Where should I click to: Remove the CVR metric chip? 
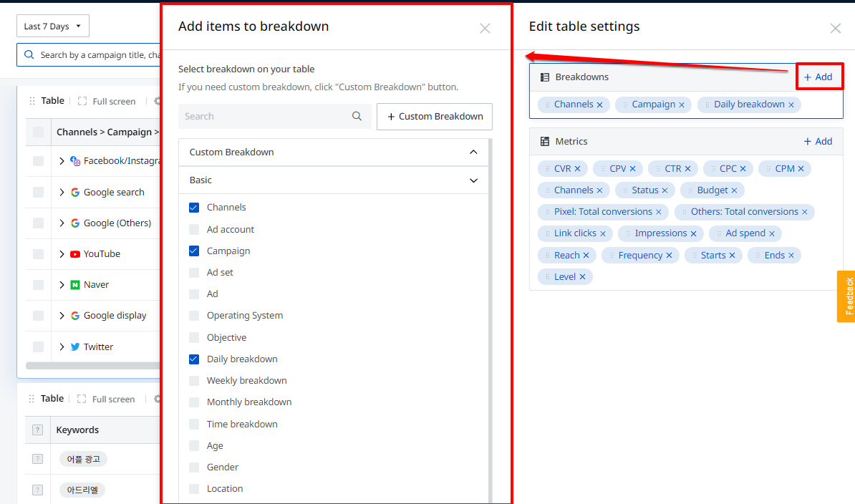[x=577, y=169]
